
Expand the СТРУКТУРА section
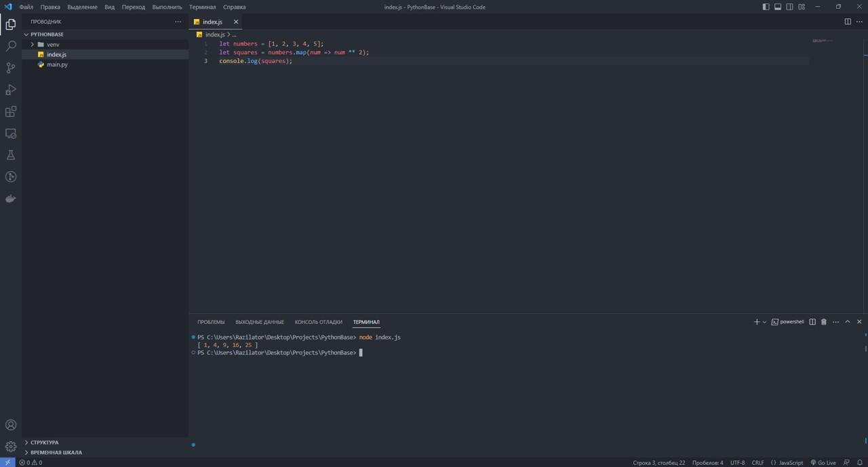point(44,443)
